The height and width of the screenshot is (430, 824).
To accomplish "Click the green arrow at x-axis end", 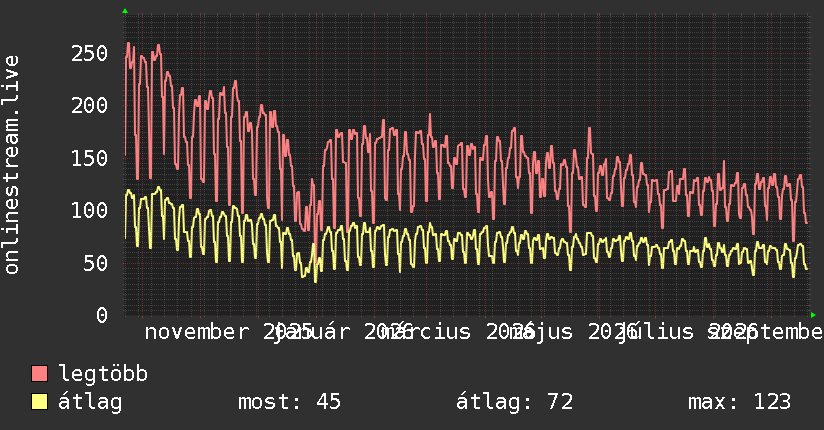I will point(813,315).
